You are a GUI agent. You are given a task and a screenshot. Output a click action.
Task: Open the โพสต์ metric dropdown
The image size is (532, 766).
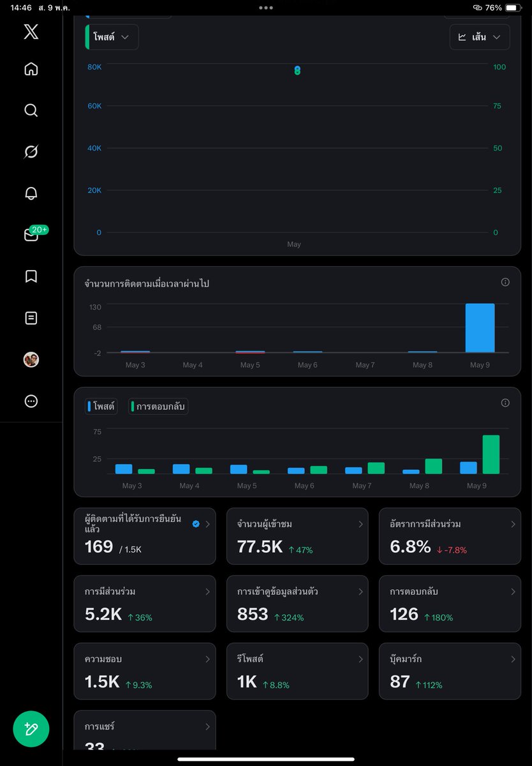click(112, 37)
